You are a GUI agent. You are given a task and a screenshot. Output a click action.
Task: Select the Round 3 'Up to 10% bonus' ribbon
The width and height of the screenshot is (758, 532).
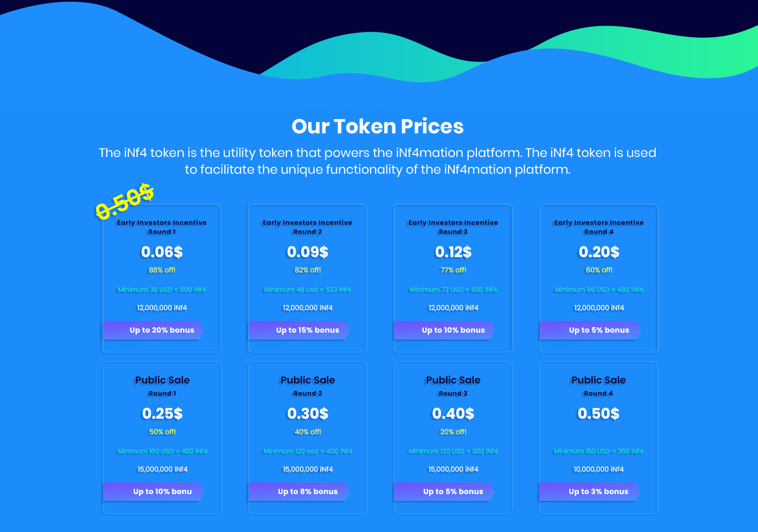coord(444,330)
